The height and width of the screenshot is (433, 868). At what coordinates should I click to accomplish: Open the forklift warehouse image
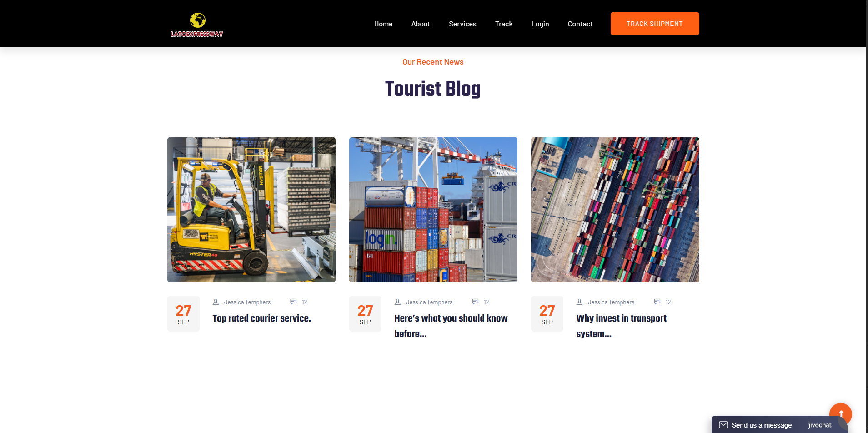pos(251,210)
